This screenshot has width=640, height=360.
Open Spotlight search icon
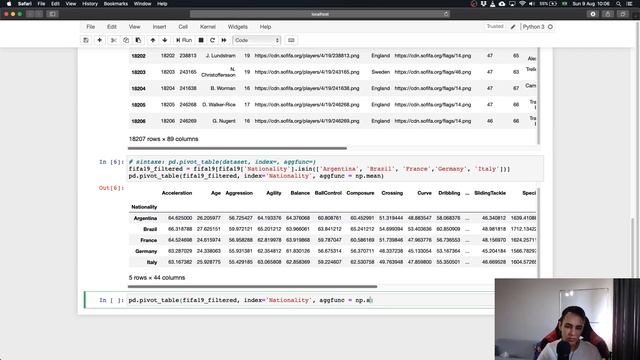[619, 4]
